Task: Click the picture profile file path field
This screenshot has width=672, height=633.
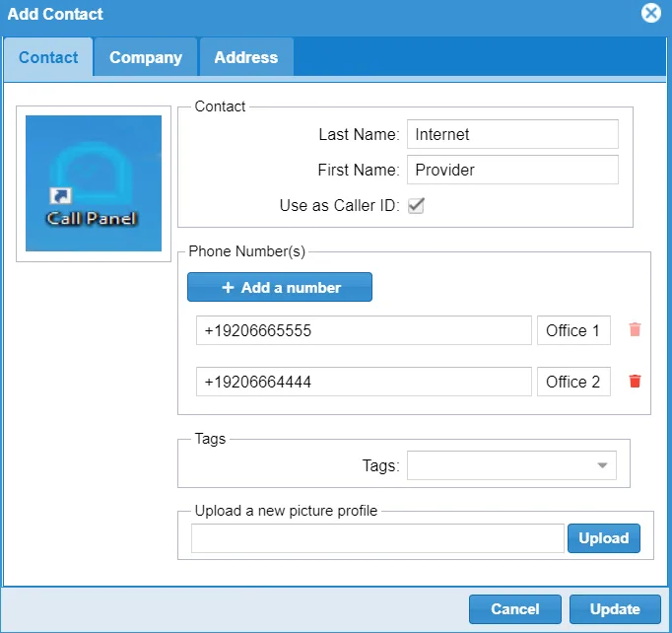Action: click(x=377, y=538)
